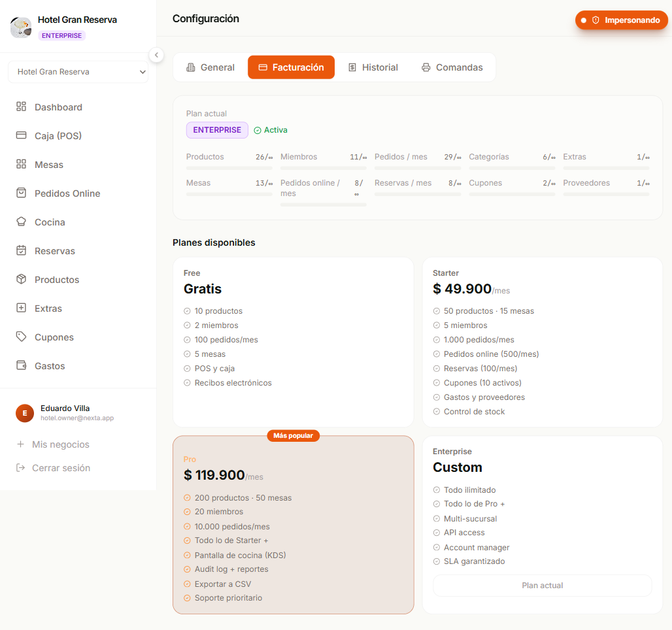Image resolution: width=672 pixels, height=630 pixels.
Task: Click the Extras plus-square icon
Action: pos(21,308)
